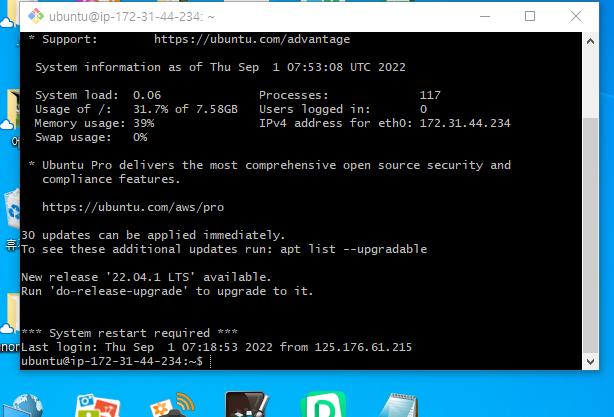This screenshot has height=417, width=614.
Task: Click 'Swap usage: 0%' text
Action: click(91, 137)
